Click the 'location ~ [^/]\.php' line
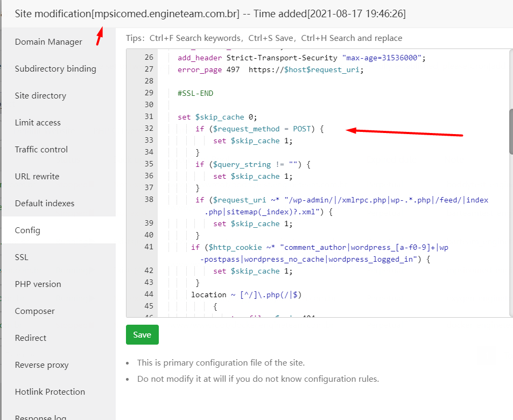This screenshot has height=420, width=513. pyautogui.click(x=246, y=295)
